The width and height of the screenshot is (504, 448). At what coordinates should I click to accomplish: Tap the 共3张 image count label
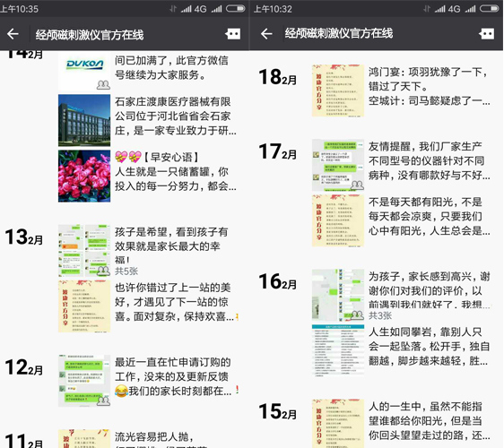[x=380, y=315]
